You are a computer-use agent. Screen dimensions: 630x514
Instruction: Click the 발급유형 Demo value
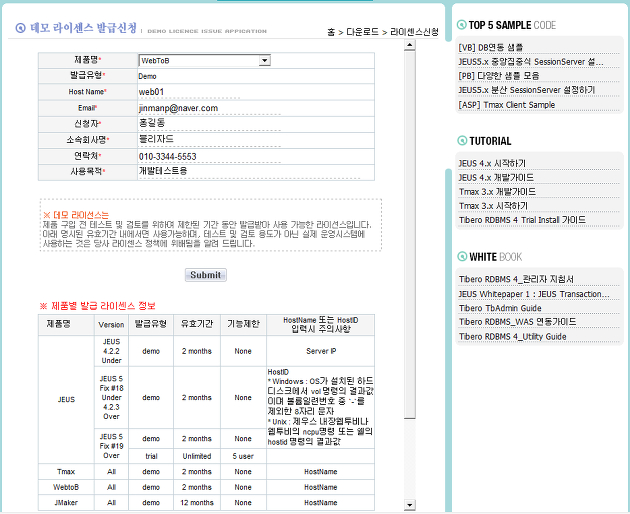coord(147,76)
